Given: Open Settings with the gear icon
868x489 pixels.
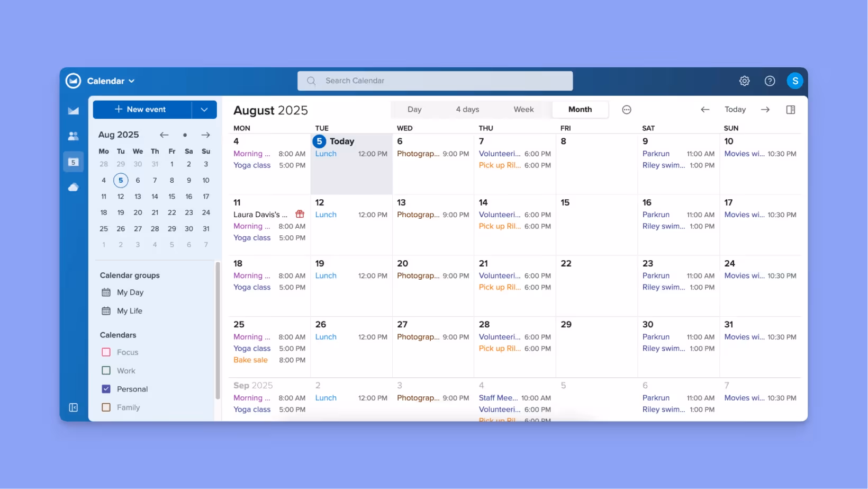Looking at the screenshot, I should [745, 81].
